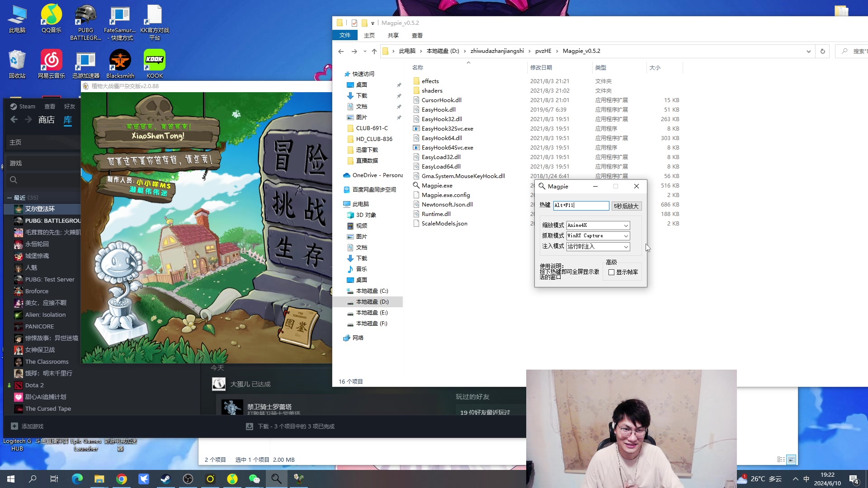Refresh the Magpie_v0.5.2 folder view
The height and width of the screenshot is (488, 868).
pos(822,52)
